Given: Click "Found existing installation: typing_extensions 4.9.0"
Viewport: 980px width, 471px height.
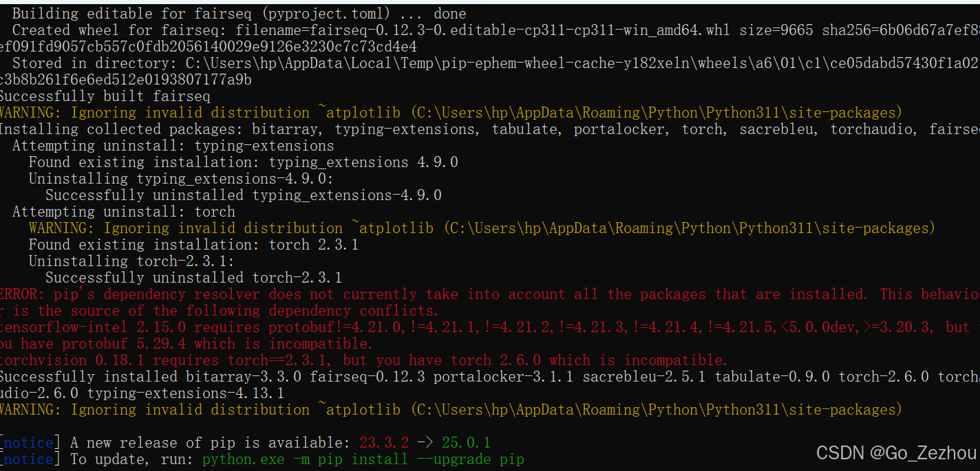Looking at the screenshot, I should [x=243, y=162].
